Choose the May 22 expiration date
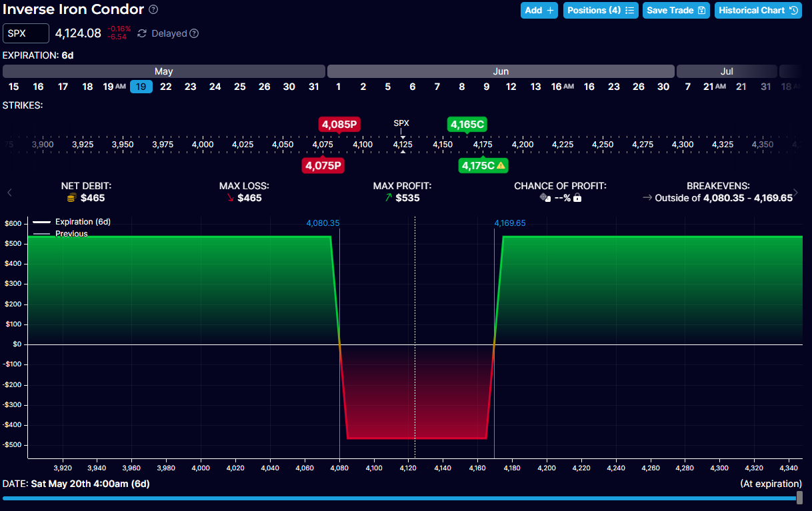This screenshot has height=511, width=812. [x=165, y=87]
